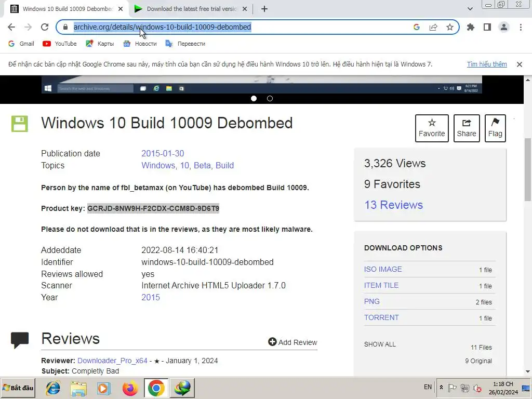This screenshot has height=399, width=532.
Task: Open the ITEM TILE download option
Action: click(381, 285)
